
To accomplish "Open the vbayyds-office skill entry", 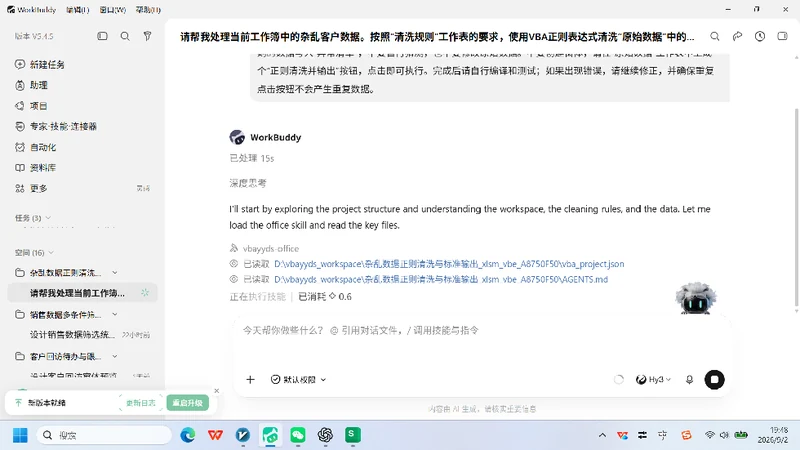I will (x=265, y=248).
